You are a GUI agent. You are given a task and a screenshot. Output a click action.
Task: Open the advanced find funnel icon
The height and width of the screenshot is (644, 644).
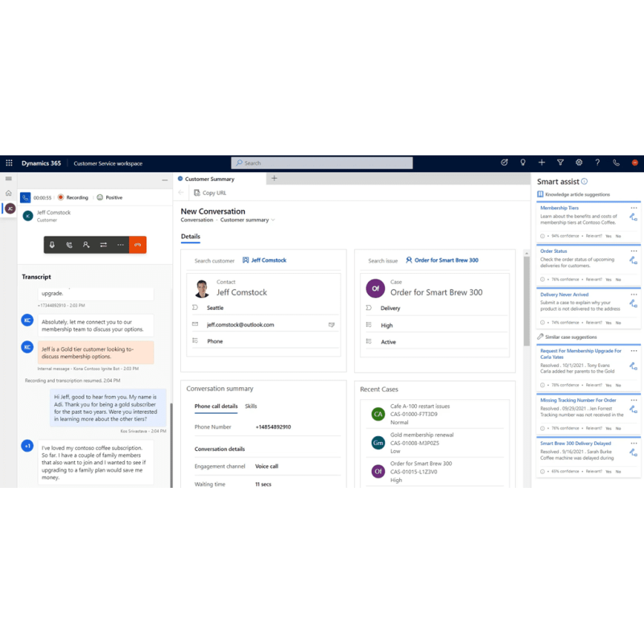[x=560, y=163]
